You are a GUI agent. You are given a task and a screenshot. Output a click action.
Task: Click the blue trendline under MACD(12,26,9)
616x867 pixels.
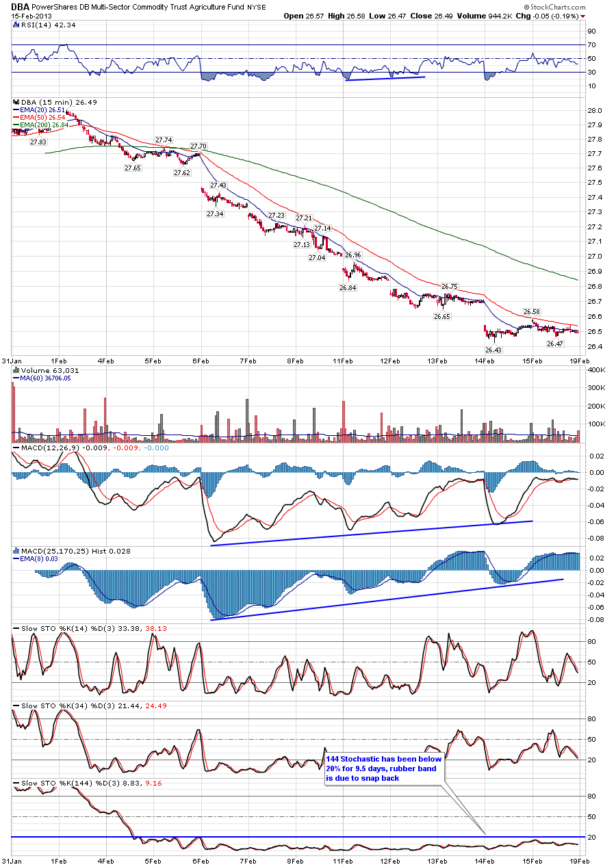[372, 532]
